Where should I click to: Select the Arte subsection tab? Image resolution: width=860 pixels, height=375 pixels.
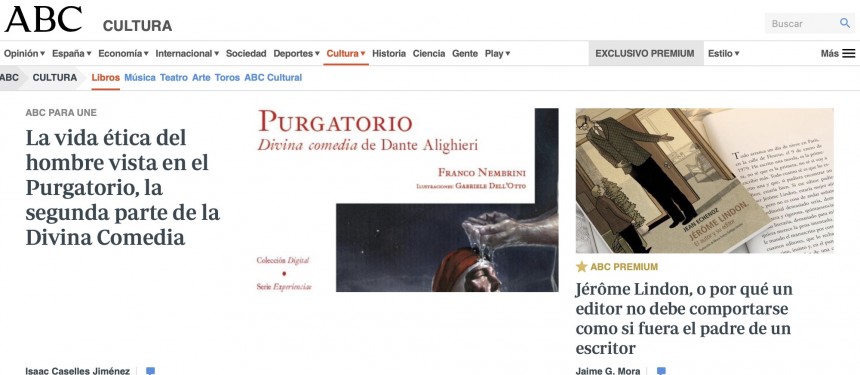coord(201,77)
